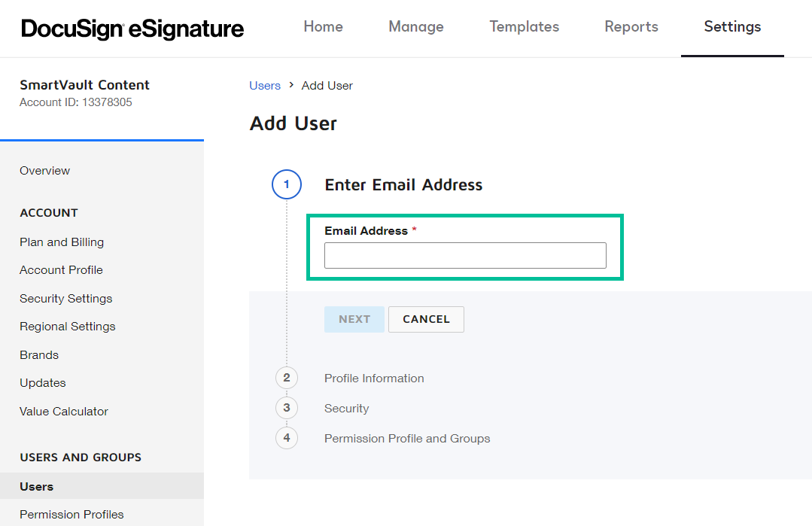The width and height of the screenshot is (812, 526).
Task: Click the Users breadcrumb link
Action: tap(265, 86)
